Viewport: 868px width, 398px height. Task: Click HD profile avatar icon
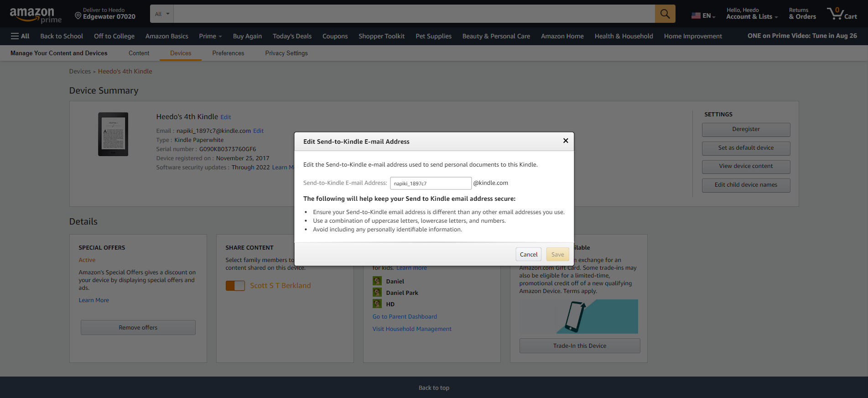click(377, 304)
